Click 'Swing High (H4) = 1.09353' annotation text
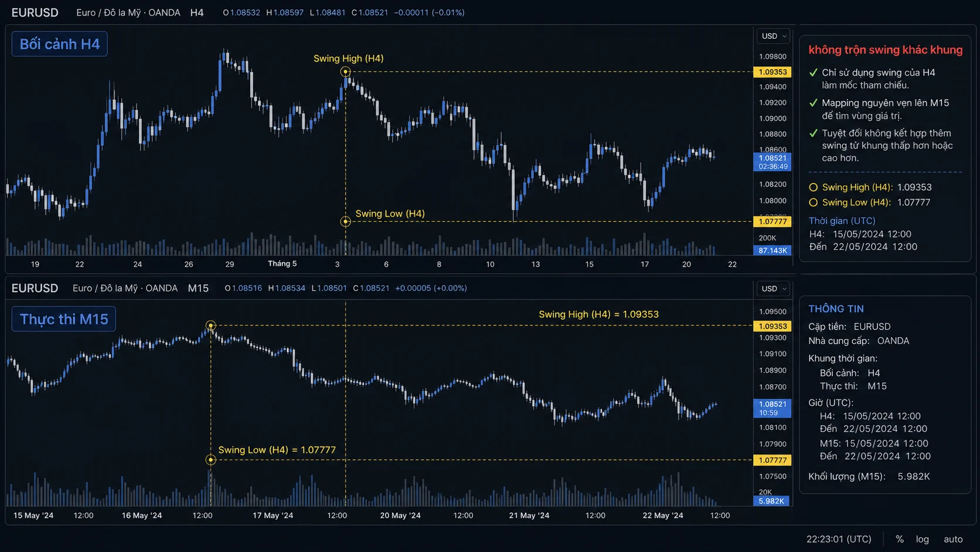 (x=598, y=314)
